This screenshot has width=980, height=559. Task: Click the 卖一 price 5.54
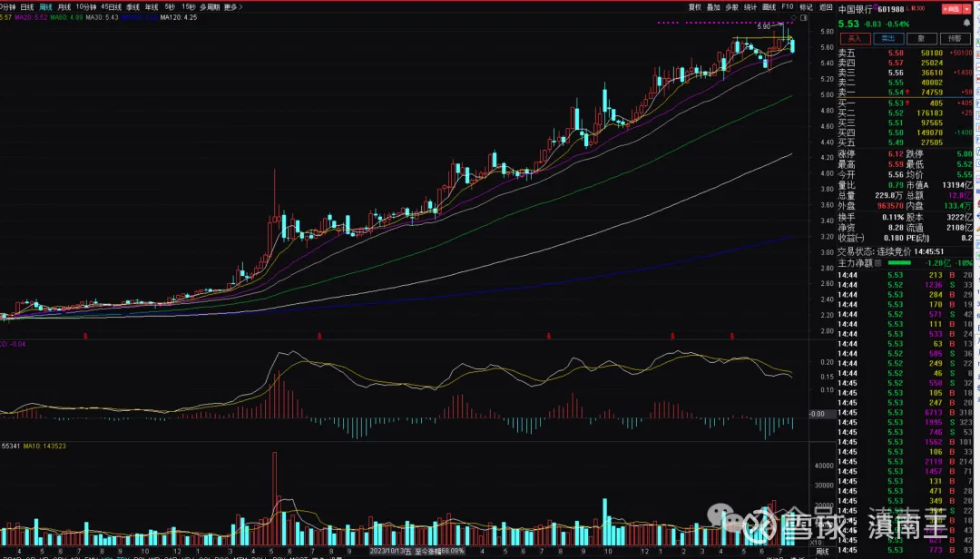896,92
